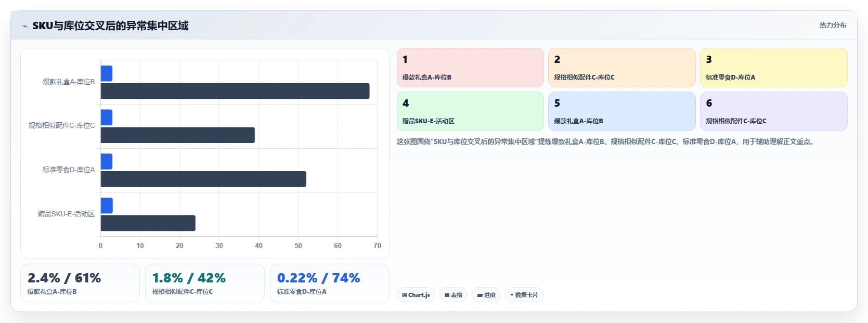Image resolution: width=868 pixels, height=323 pixels.
Task: Click the y-axis label 赠品SKU-E-活动区
Action: [x=66, y=214]
